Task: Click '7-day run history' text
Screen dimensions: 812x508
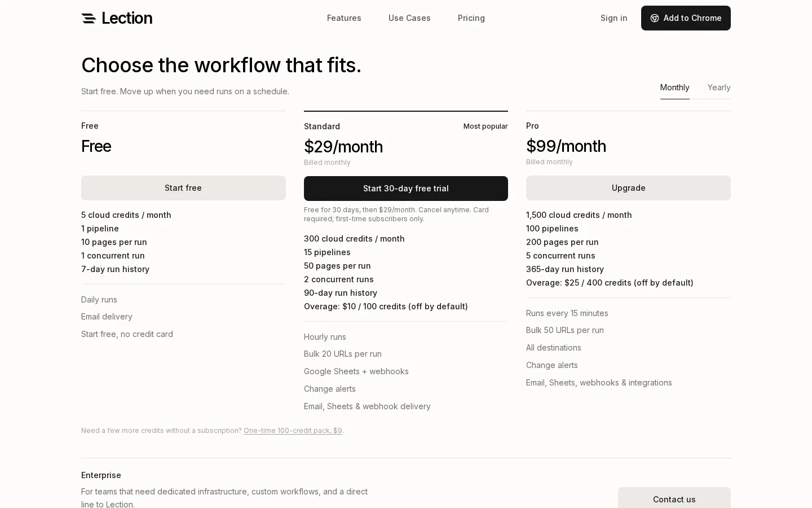Action: pos(115,269)
